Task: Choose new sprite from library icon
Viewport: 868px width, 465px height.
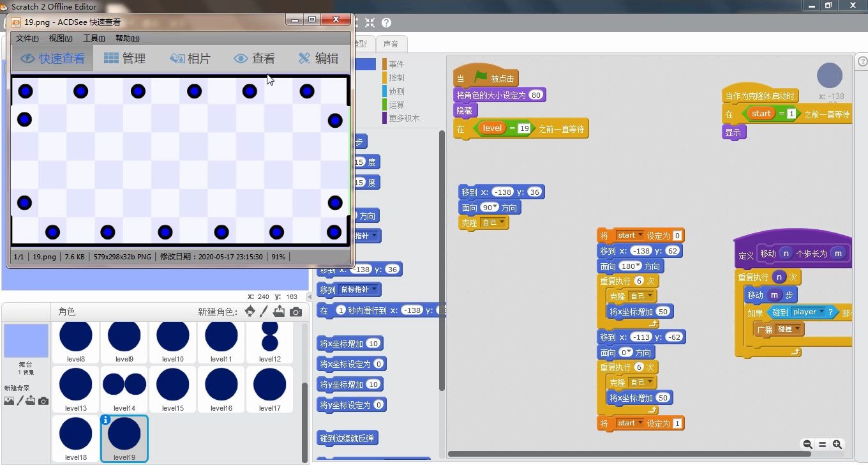Action: pyautogui.click(x=248, y=312)
